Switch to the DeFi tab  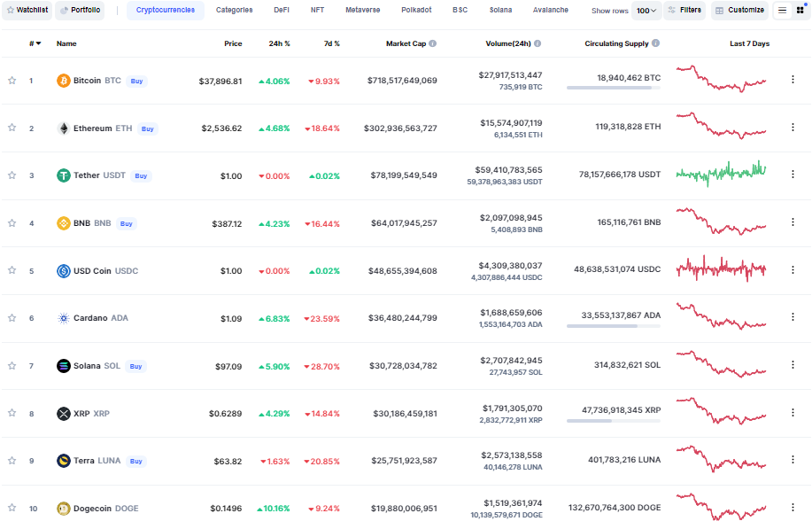point(282,10)
